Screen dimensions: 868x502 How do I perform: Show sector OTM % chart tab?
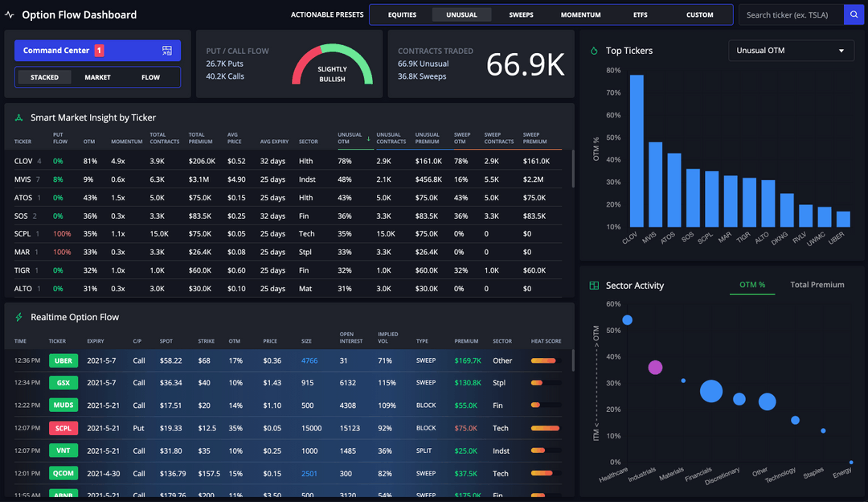tap(752, 285)
